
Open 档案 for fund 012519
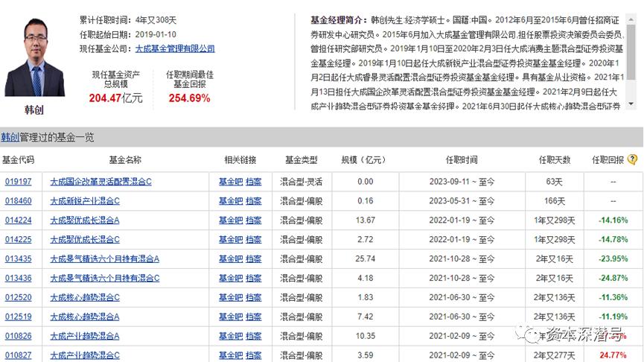(x=253, y=317)
